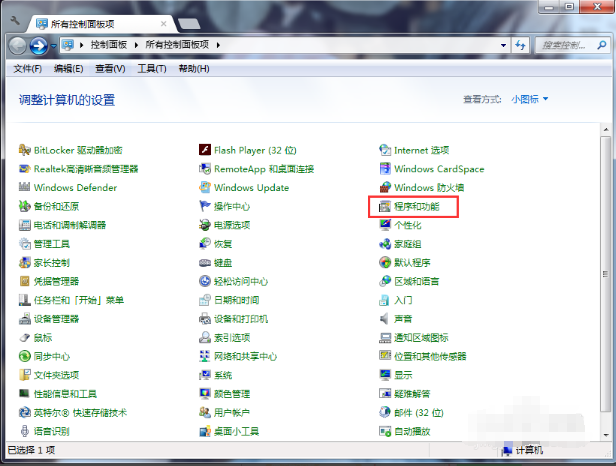Open the 备份和还原 icon
Viewport: 616px width, 466px height.
coord(24,206)
